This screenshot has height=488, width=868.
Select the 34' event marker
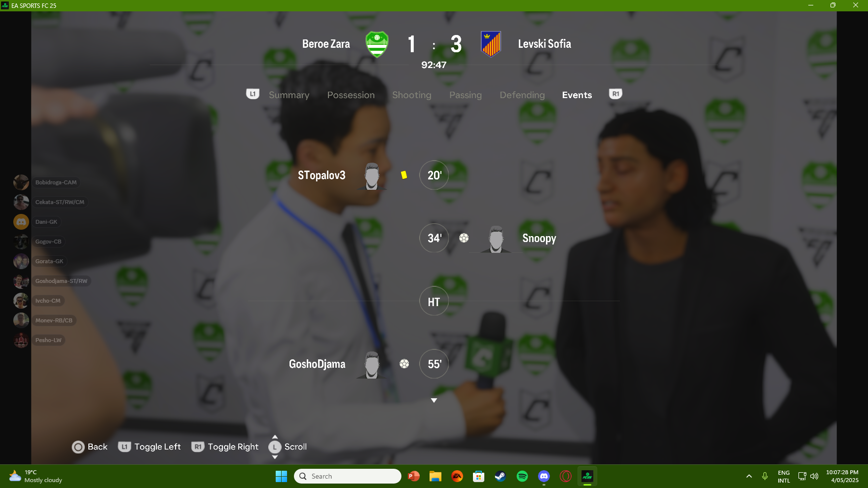tap(434, 238)
